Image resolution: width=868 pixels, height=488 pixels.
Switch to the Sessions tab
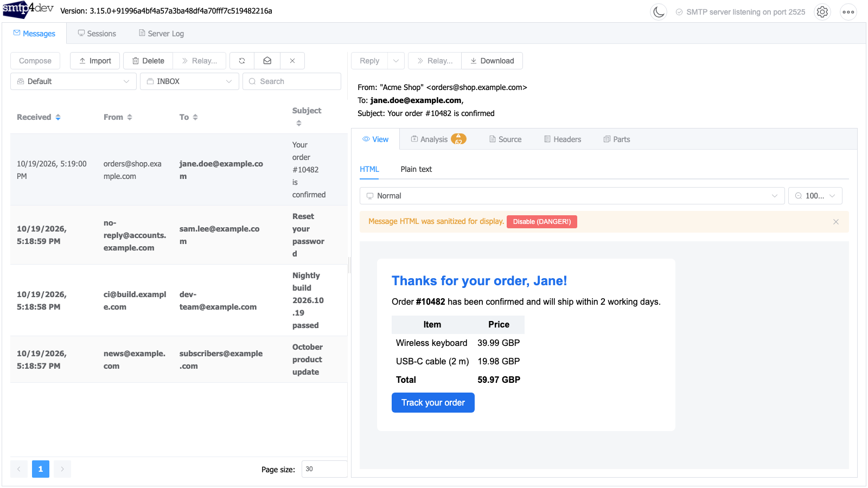coord(97,34)
